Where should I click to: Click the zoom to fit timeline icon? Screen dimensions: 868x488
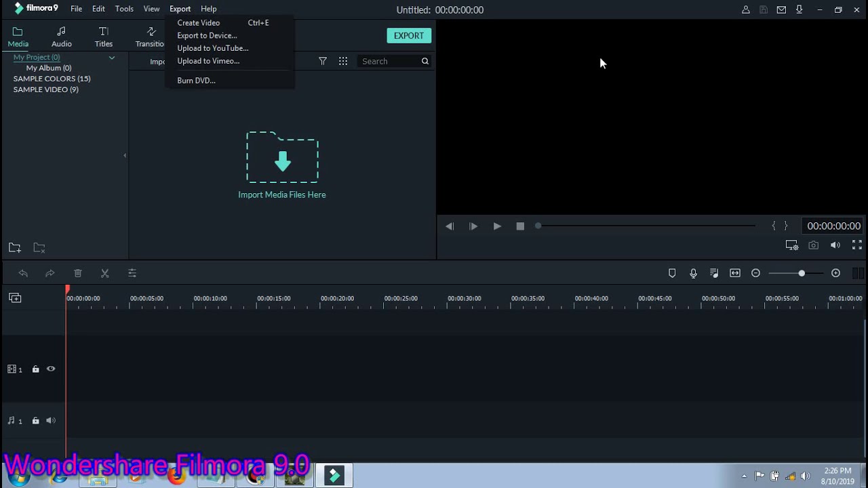pos(735,273)
